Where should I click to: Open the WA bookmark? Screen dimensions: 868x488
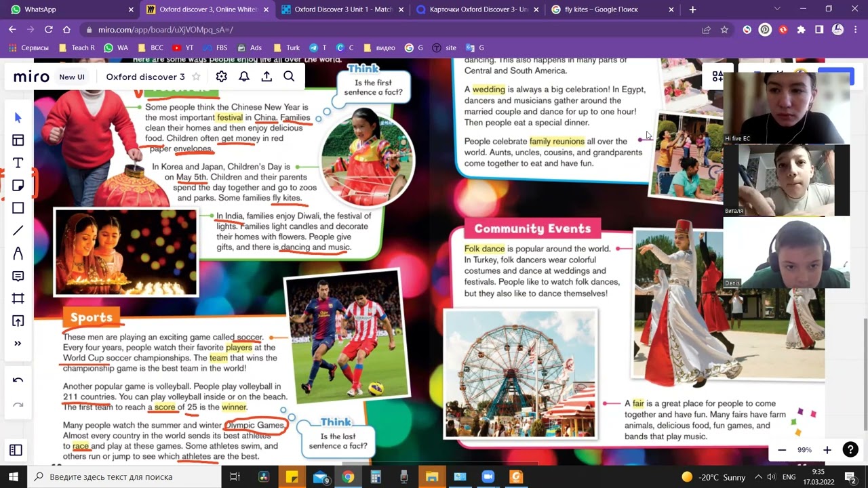pos(116,48)
